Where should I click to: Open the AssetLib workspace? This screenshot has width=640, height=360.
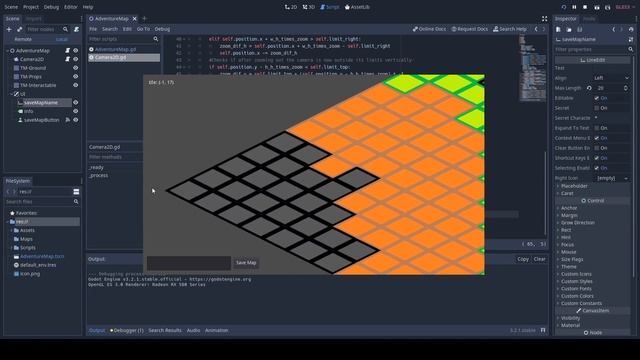click(358, 7)
